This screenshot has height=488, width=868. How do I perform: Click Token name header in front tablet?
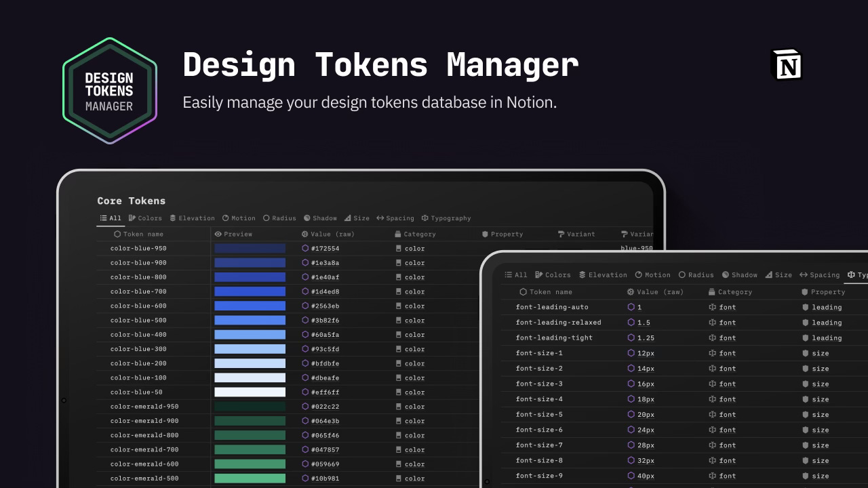pyautogui.click(x=546, y=292)
